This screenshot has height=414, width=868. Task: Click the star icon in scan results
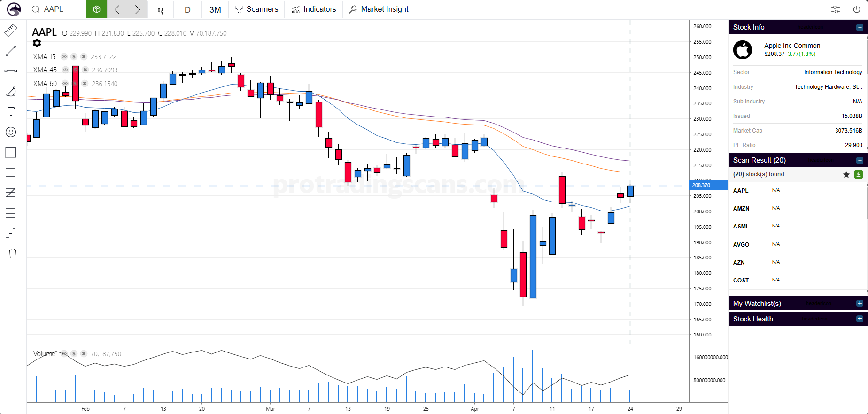(846, 174)
